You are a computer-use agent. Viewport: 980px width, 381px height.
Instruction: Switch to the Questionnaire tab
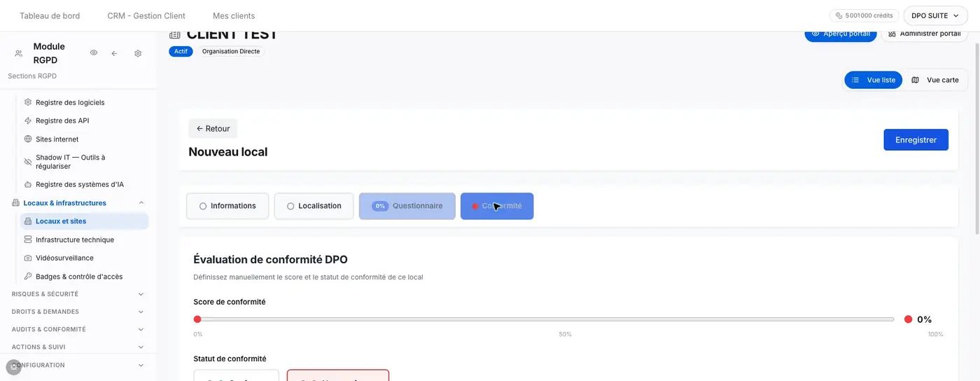(407, 206)
